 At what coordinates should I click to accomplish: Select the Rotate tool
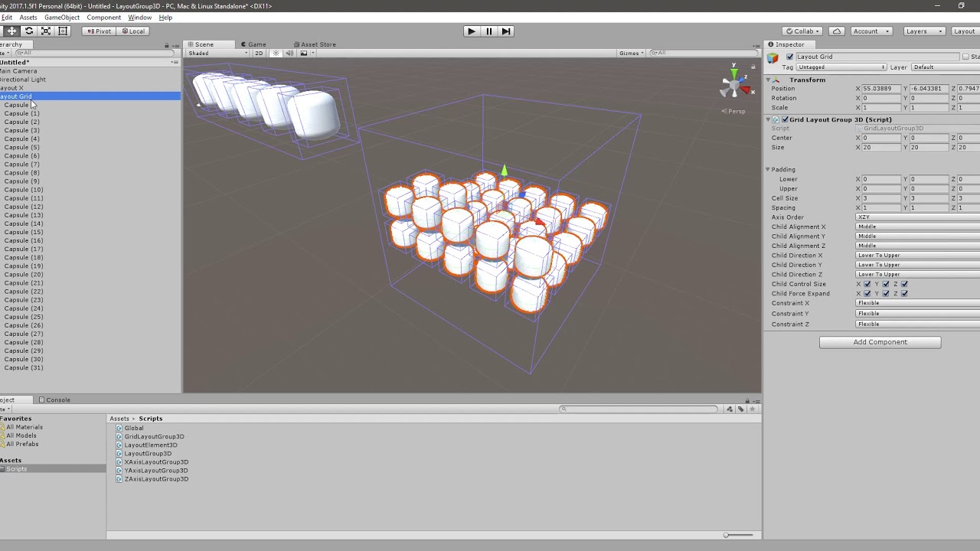pos(29,31)
